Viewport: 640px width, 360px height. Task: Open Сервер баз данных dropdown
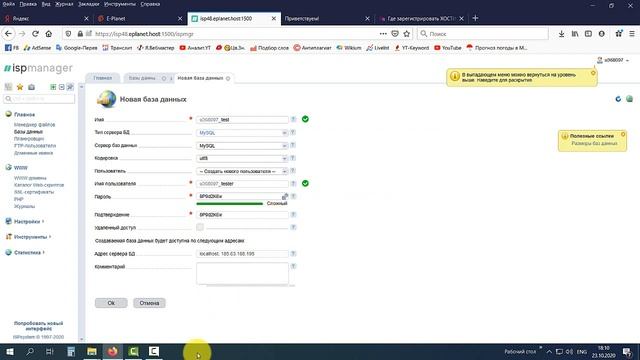242,146
